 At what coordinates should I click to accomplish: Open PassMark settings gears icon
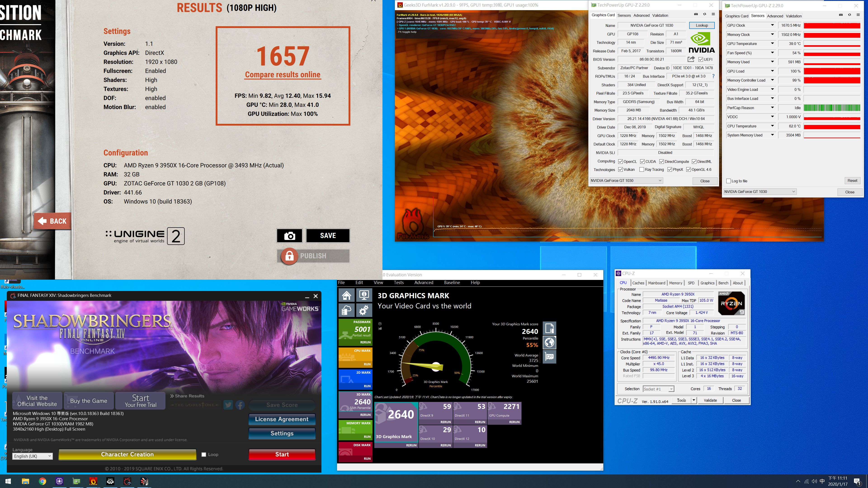coord(364,310)
